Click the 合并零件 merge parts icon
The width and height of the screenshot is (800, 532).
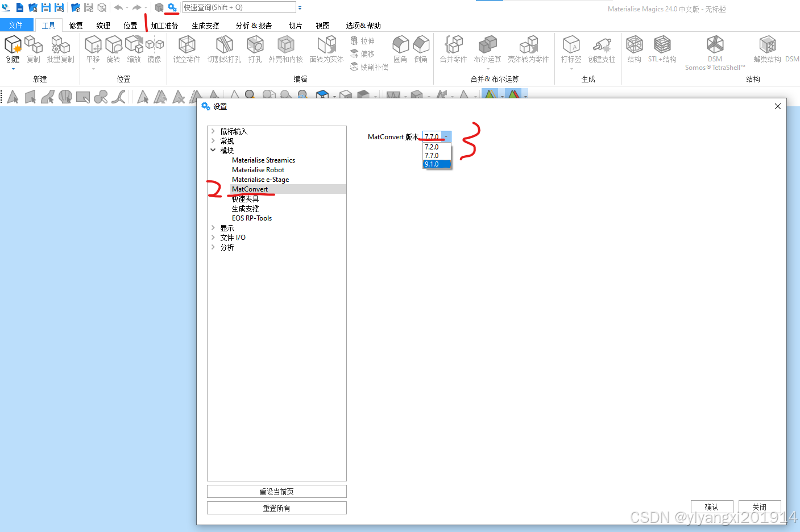click(x=453, y=45)
